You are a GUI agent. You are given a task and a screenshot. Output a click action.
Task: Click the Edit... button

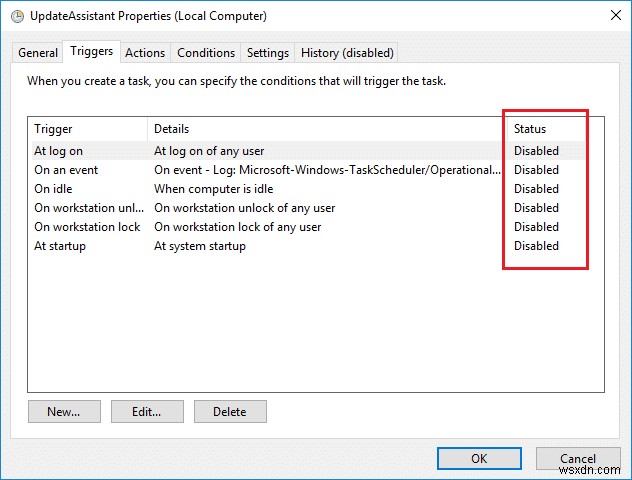coord(148,411)
